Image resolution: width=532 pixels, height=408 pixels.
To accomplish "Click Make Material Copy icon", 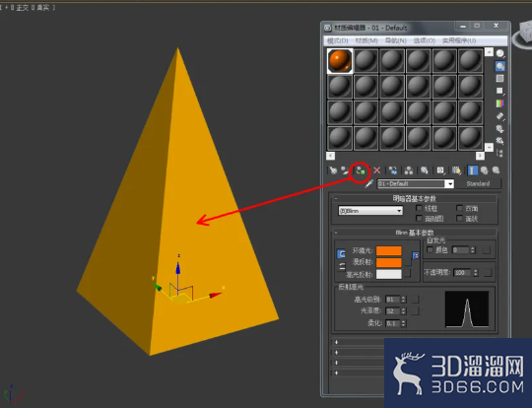I will [x=393, y=170].
